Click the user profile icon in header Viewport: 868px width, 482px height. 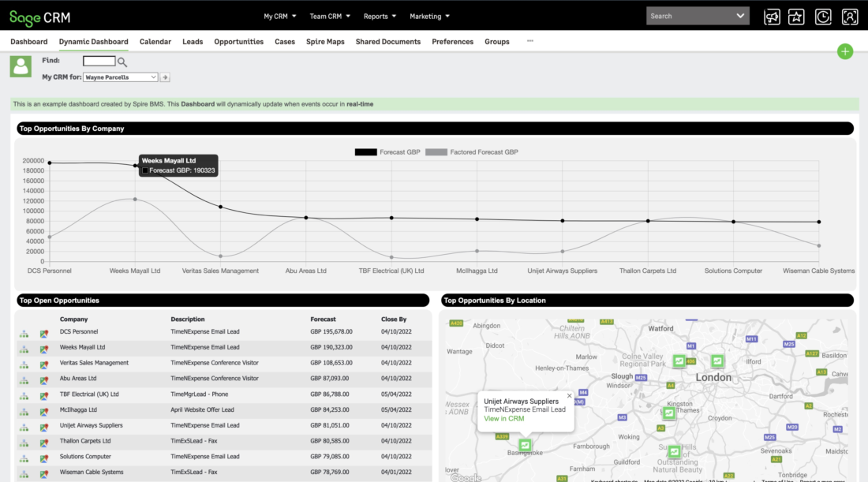pos(849,17)
